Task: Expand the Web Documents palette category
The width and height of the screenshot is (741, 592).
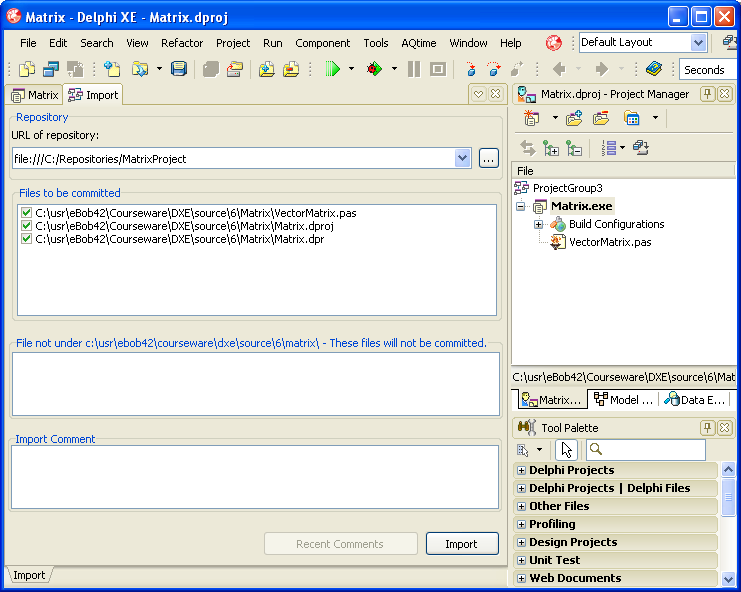Action: pyautogui.click(x=521, y=578)
